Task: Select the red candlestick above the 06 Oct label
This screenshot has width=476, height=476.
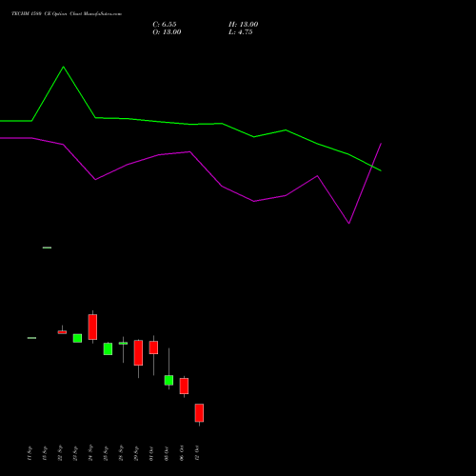Action: (x=184, y=386)
